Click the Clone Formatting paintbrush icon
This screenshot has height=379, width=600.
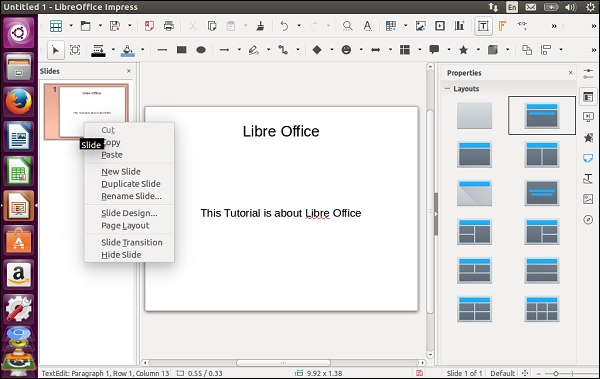point(260,26)
